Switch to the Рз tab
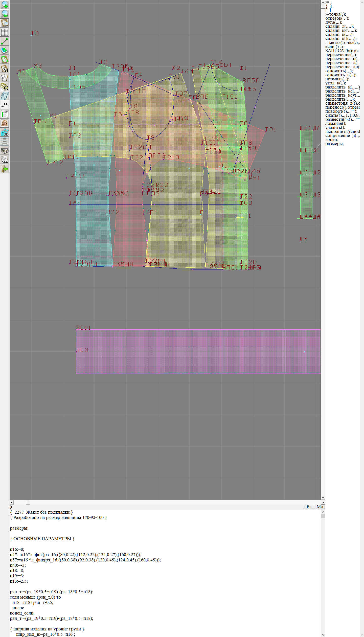Screen dimensions: 364x637 coord(309,507)
